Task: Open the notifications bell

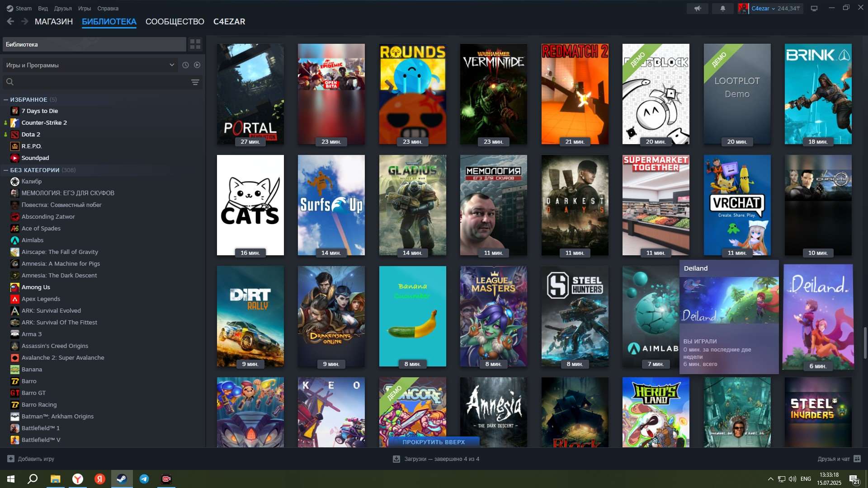Action: 722,8
